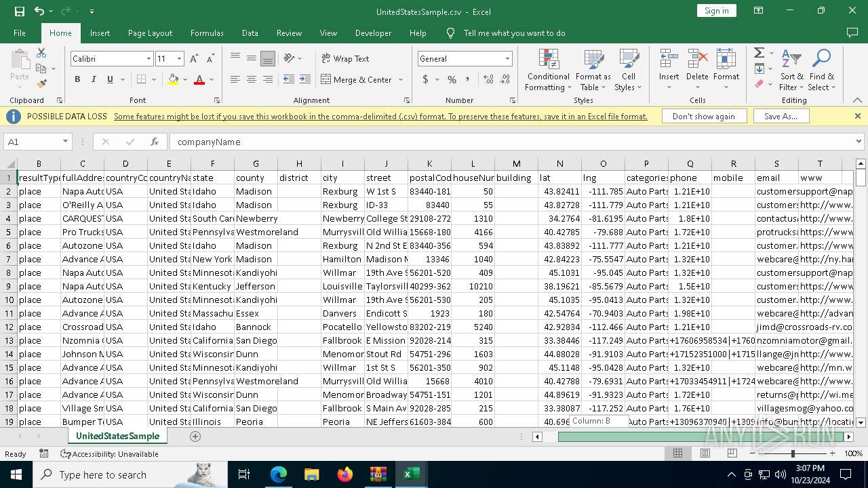868x488 pixels.
Task: Switch to the Data tab
Action: point(250,33)
